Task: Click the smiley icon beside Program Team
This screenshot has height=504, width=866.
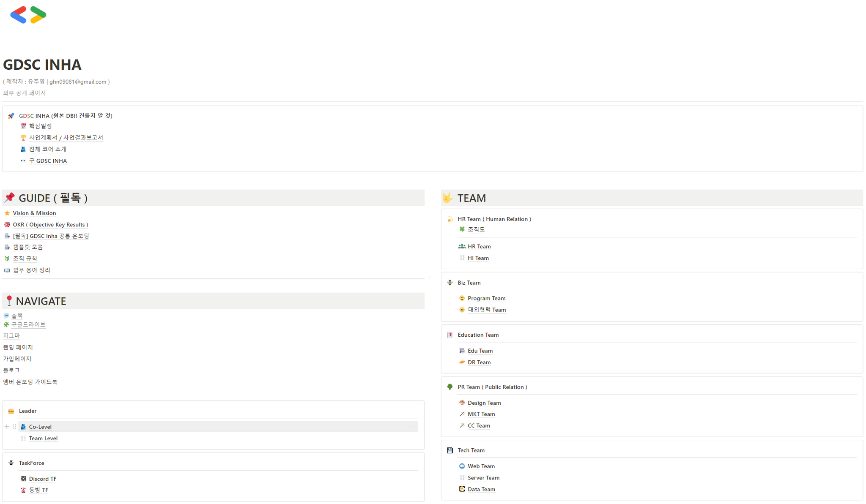Action: point(462,298)
